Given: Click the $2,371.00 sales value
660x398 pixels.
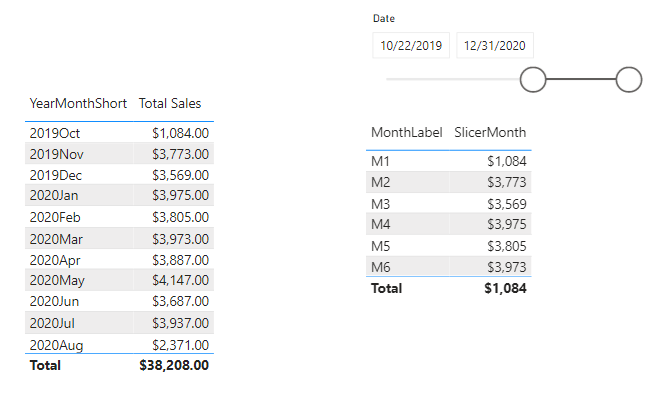Looking at the screenshot, I should [181, 345].
